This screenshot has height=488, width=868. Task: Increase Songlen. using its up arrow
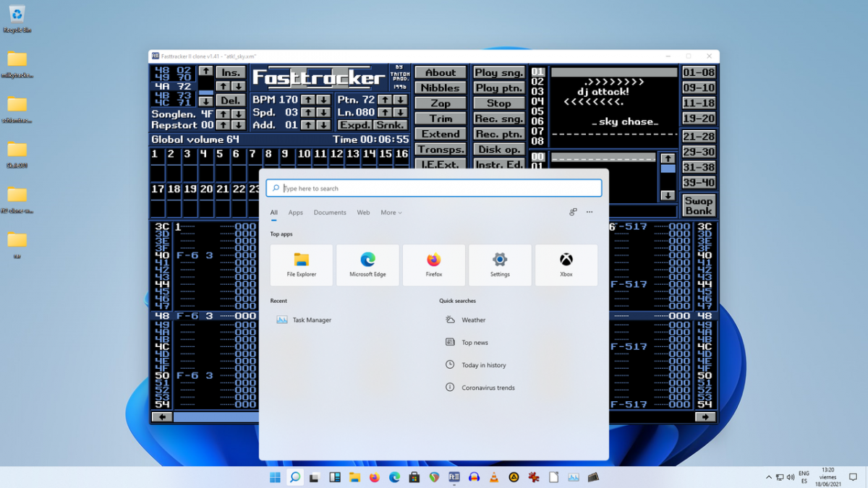click(x=223, y=114)
